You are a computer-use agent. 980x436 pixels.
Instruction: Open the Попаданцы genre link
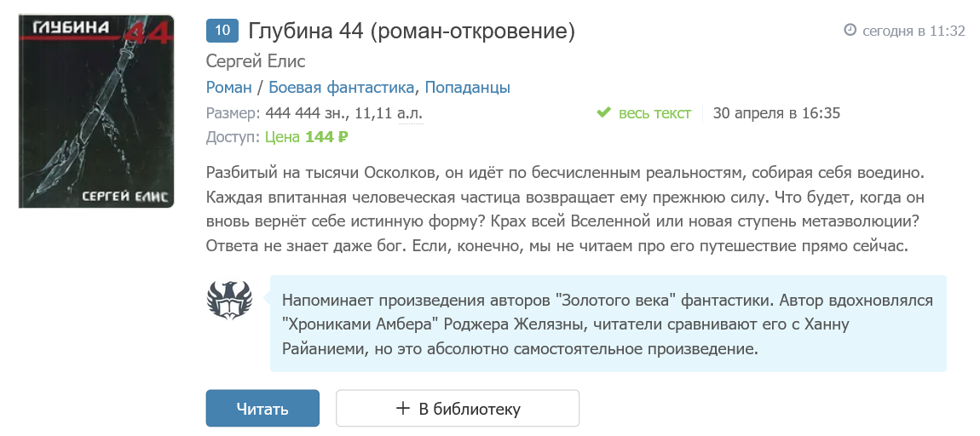coord(467,88)
